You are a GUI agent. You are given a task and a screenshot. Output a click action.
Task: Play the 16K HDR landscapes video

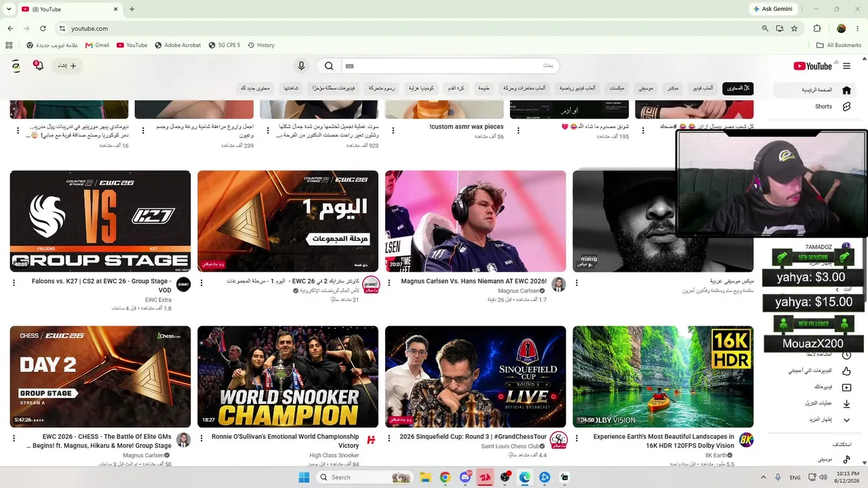[x=663, y=377]
